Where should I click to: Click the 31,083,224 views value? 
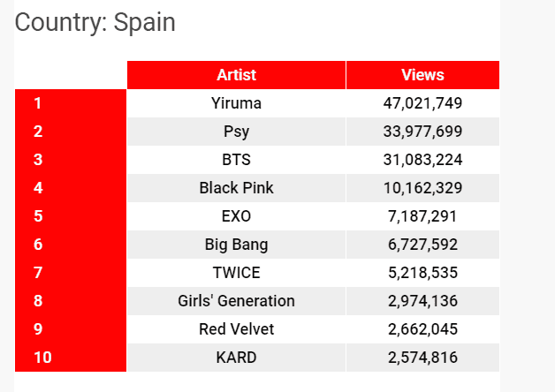[422, 160]
